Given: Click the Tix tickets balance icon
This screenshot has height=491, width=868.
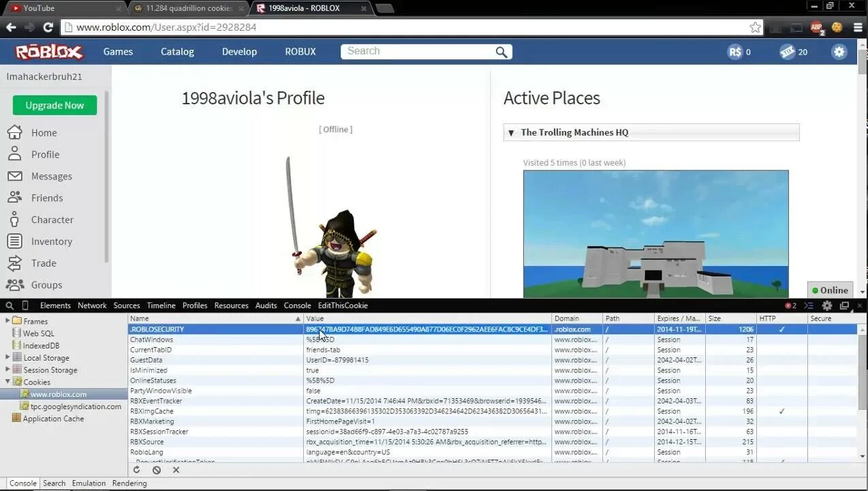Looking at the screenshot, I should (x=788, y=52).
